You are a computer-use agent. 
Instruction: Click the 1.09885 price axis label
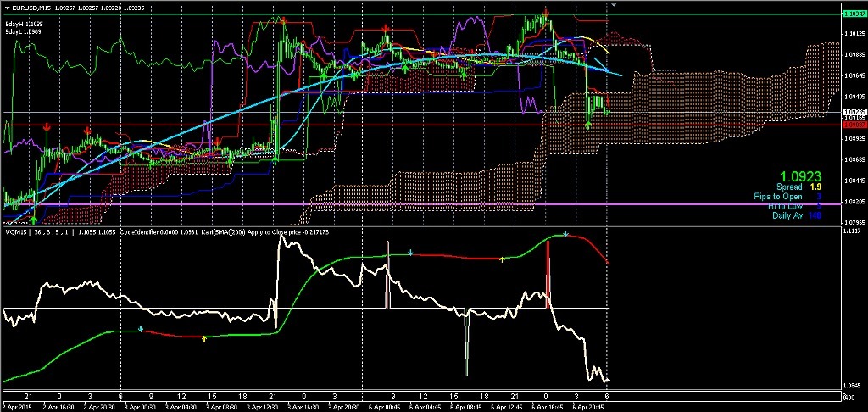(854, 55)
